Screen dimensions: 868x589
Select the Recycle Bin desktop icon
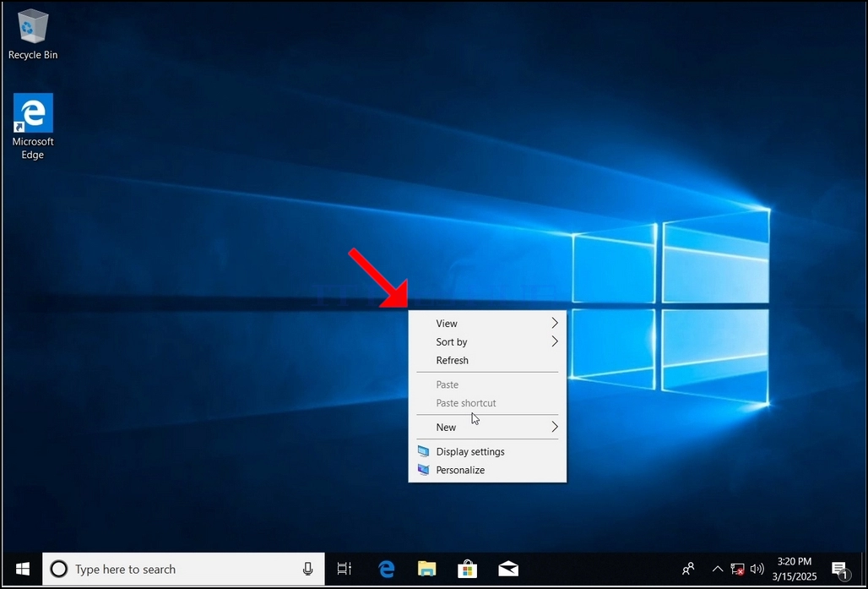pos(33,35)
